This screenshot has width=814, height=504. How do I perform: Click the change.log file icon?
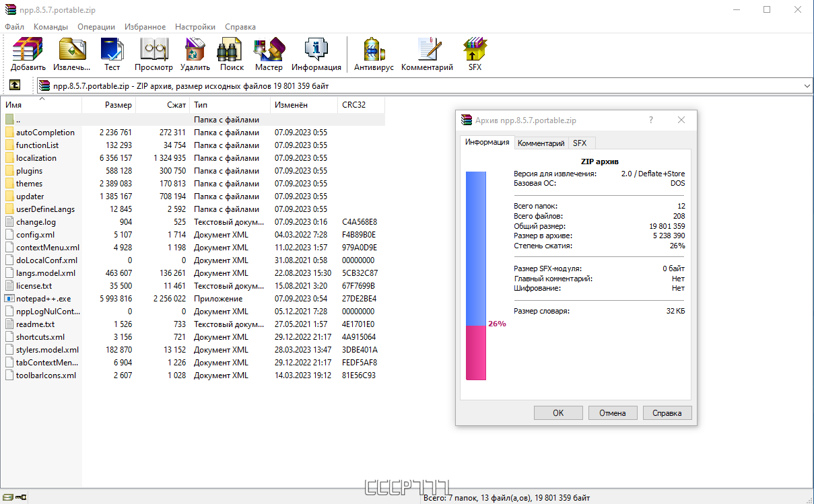[x=9, y=222]
